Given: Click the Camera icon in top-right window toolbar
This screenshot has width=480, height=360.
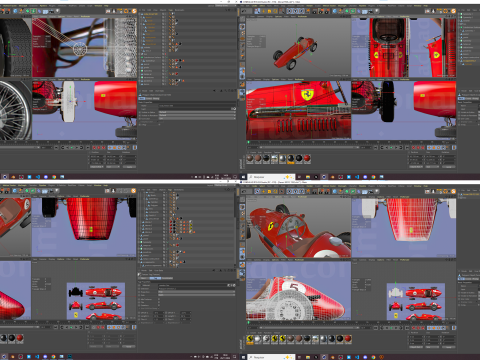Looking at the screenshot, I should 371,11.
